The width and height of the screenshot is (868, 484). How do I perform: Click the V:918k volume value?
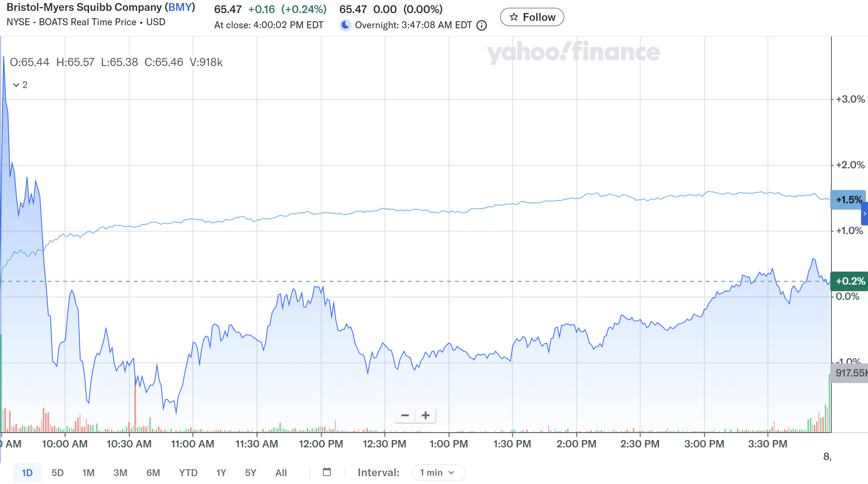(206, 62)
